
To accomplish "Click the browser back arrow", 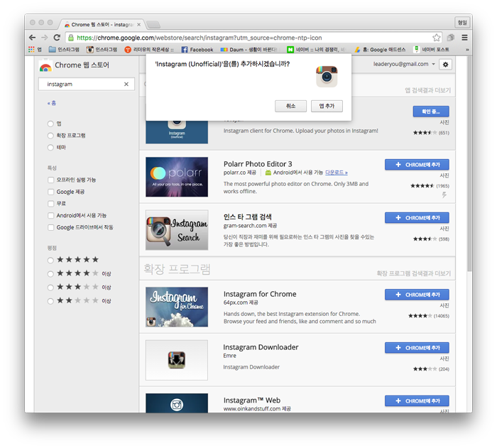I will (32, 38).
